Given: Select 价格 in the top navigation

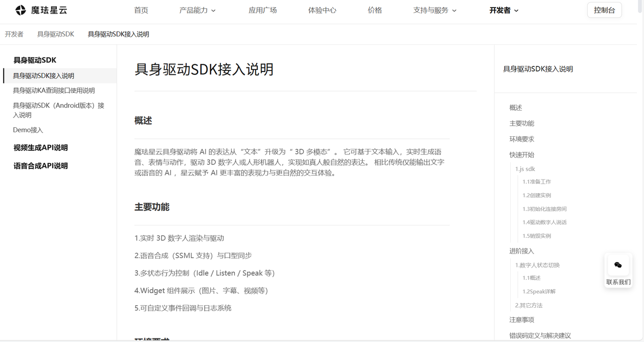Looking at the screenshot, I should click(x=375, y=10).
